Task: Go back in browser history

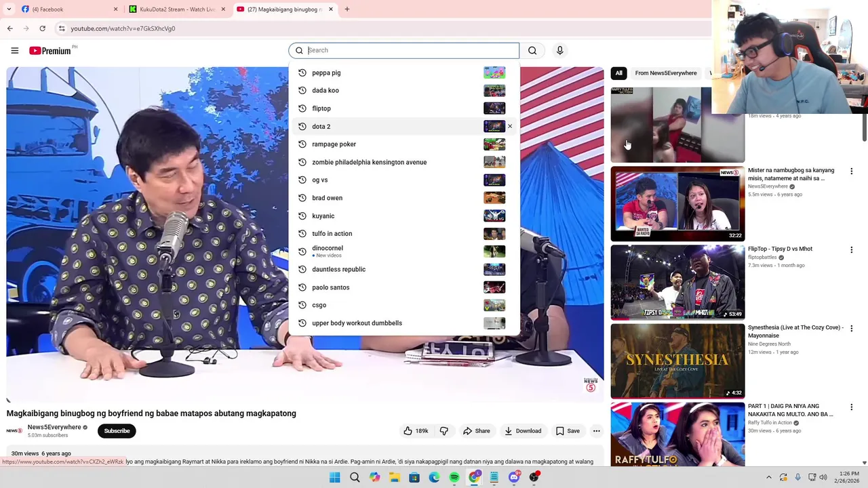Action: click(x=9, y=28)
